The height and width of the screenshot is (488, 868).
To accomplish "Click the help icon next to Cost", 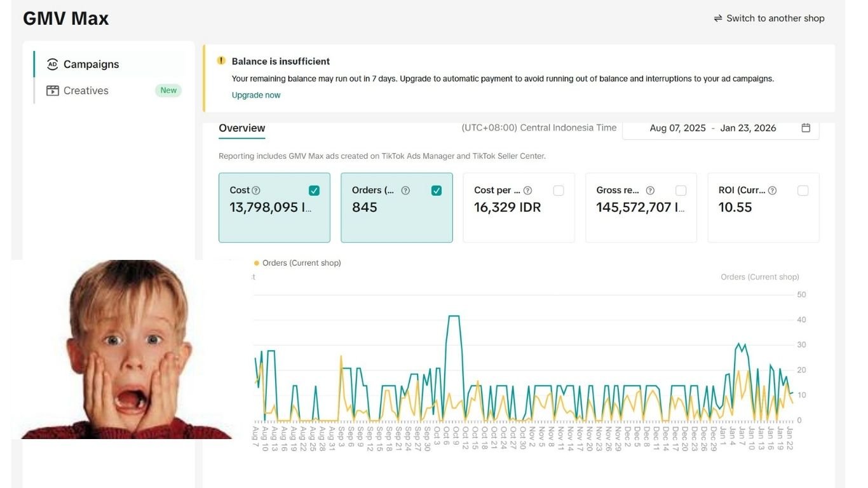I will point(256,191).
